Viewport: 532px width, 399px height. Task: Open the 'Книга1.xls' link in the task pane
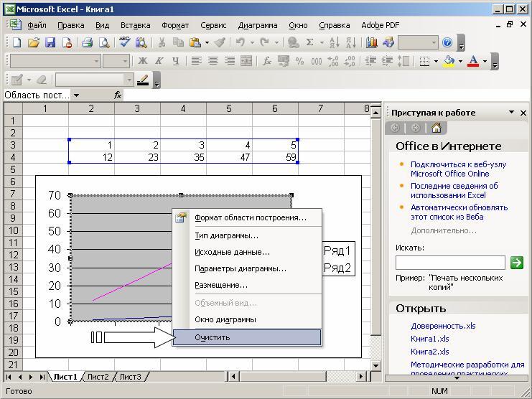429,339
